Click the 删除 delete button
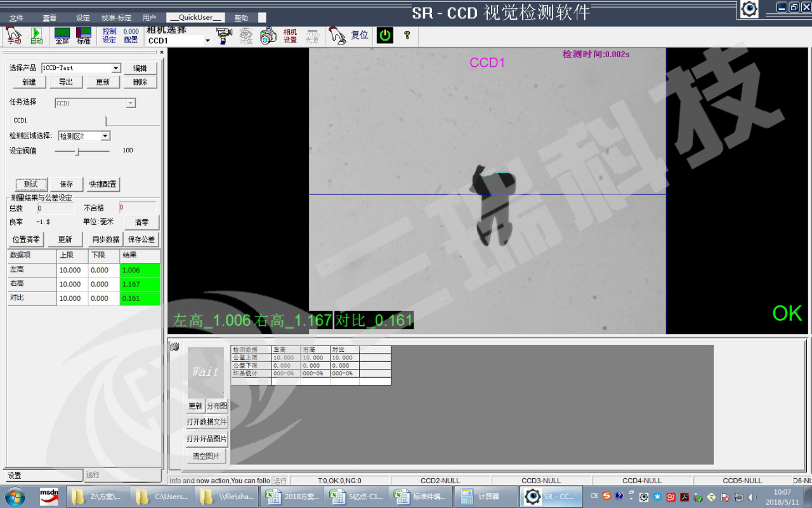Screen dimensions: 812x508 coord(140,82)
